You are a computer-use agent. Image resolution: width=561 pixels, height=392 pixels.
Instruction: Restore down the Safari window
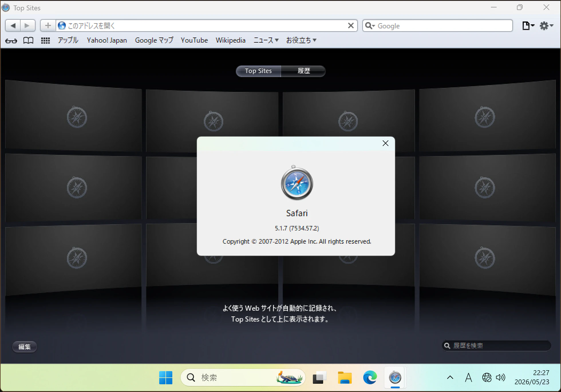click(520, 7)
